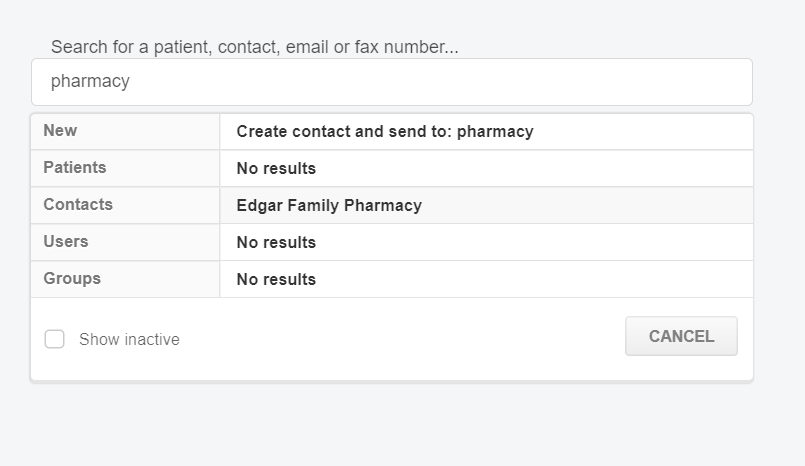
Task: Click blank footer area left of CANCEL
Action: (x=400, y=339)
